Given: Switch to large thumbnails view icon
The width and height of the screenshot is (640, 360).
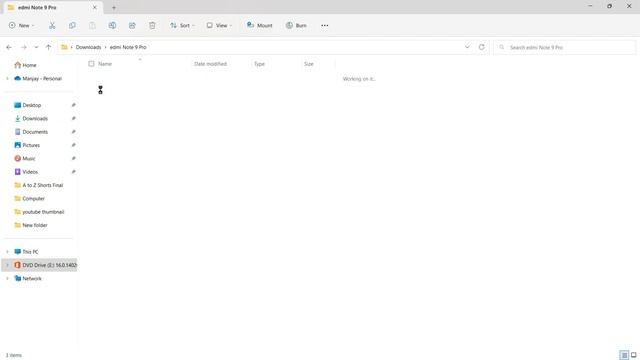Looking at the screenshot, I should point(633,355).
